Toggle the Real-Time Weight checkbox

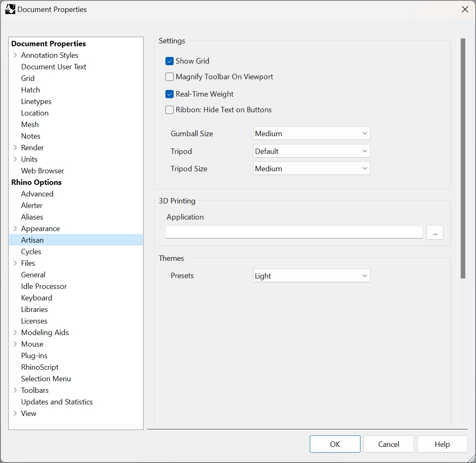point(170,94)
